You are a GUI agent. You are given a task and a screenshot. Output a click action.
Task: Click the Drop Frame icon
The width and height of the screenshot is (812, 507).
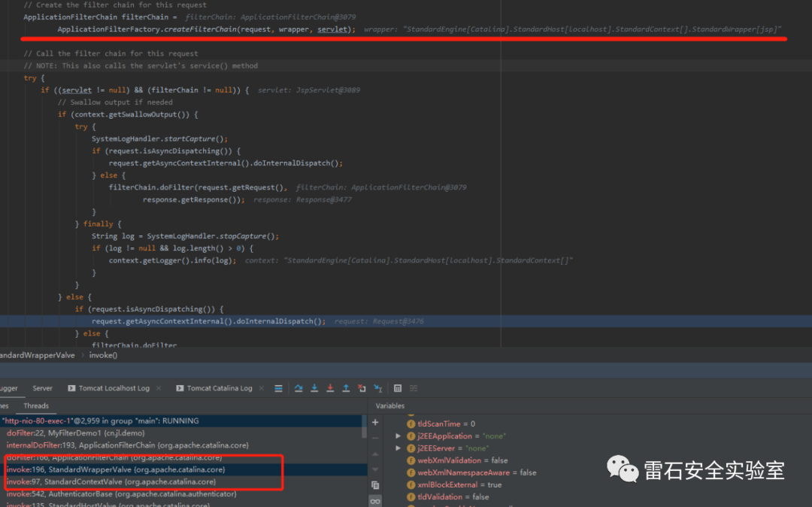[x=362, y=388]
